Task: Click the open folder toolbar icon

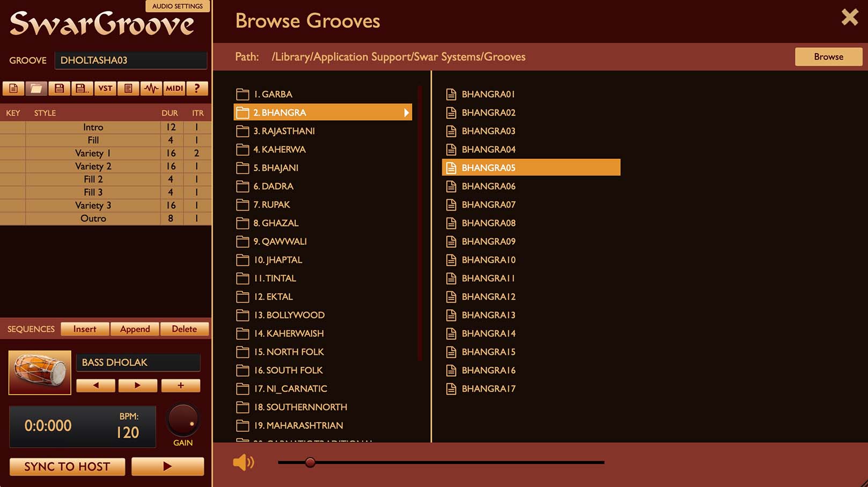Action: point(36,89)
